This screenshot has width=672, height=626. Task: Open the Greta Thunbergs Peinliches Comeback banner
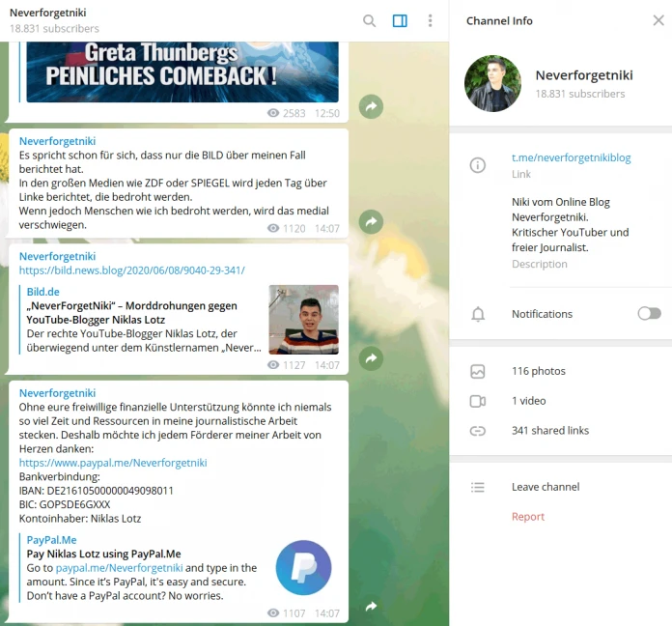(182, 71)
